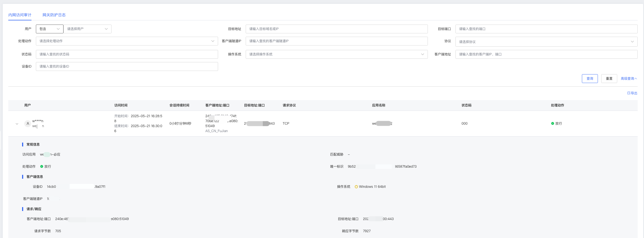Switch to 内网访问审计 tab
The height and width of the screenshot is (238, 644).
[20, 15]
